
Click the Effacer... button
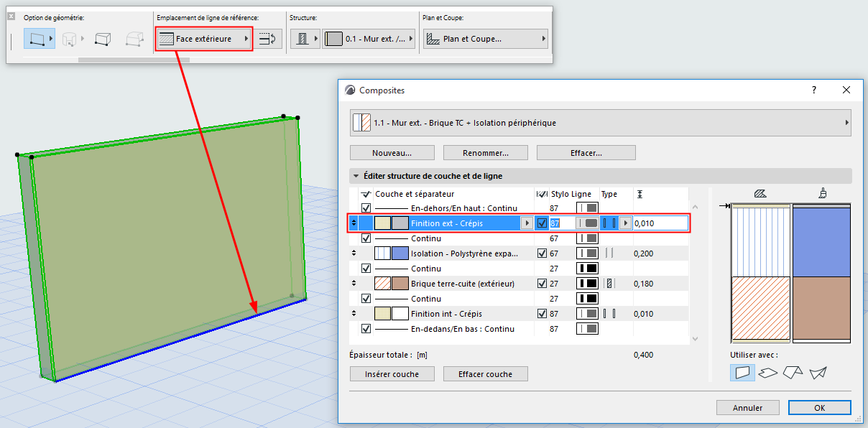click(586, 153)
